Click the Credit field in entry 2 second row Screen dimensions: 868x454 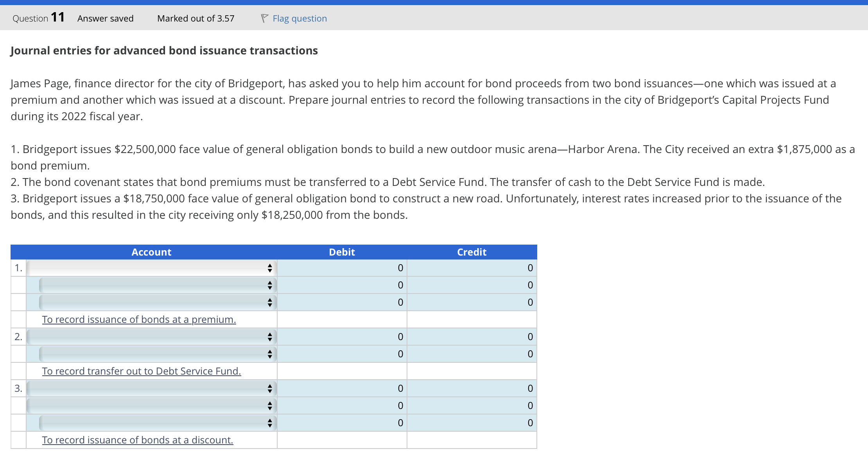(x=472, y=354)
